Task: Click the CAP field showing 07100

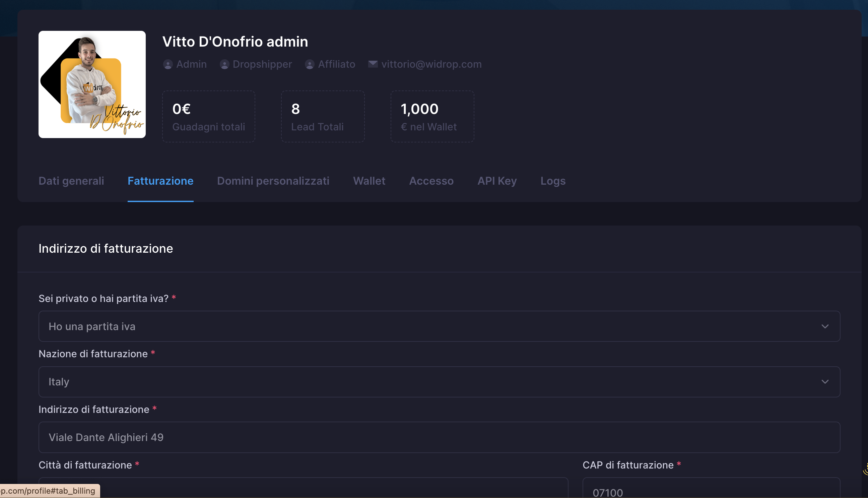Action: coord(711,491)
